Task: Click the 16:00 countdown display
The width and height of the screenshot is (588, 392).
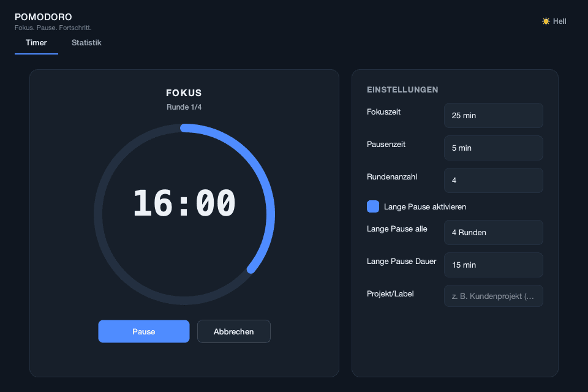Action: 184,203
